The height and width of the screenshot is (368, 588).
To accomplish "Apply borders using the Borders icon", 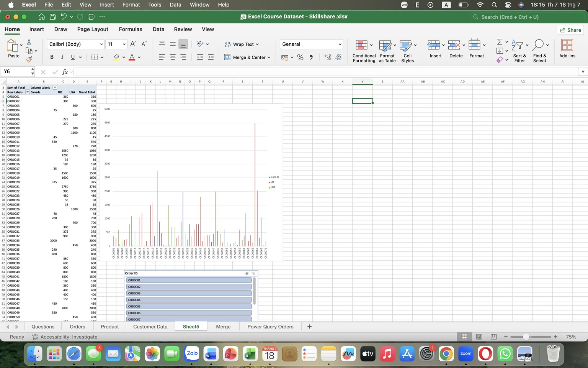I will pyautogui.click(x=95, y=57).
